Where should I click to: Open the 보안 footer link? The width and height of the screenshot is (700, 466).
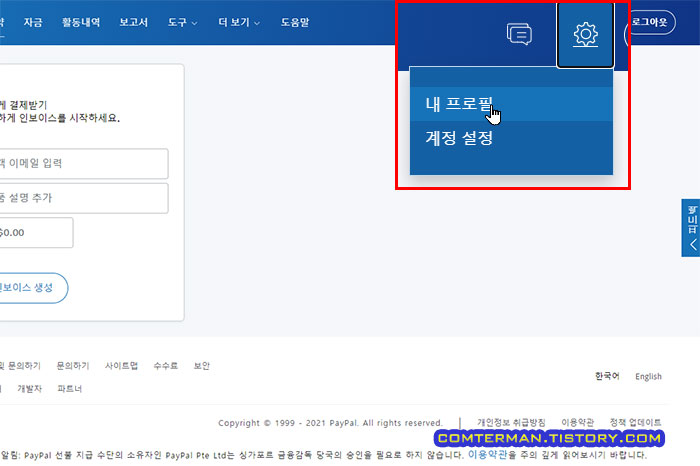point(202,366)
